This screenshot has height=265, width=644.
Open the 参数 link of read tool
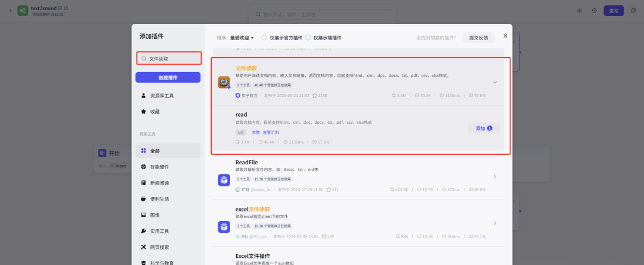pos(256,132)
